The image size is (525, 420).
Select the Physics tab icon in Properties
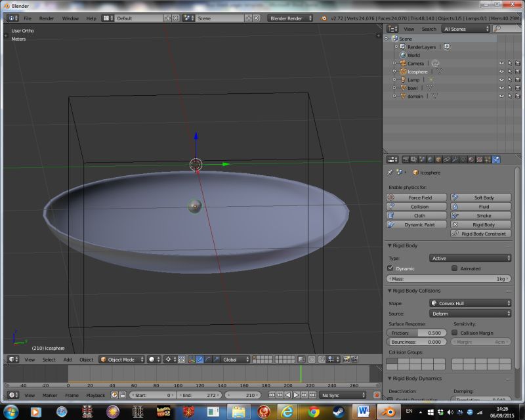pos(496,159)
